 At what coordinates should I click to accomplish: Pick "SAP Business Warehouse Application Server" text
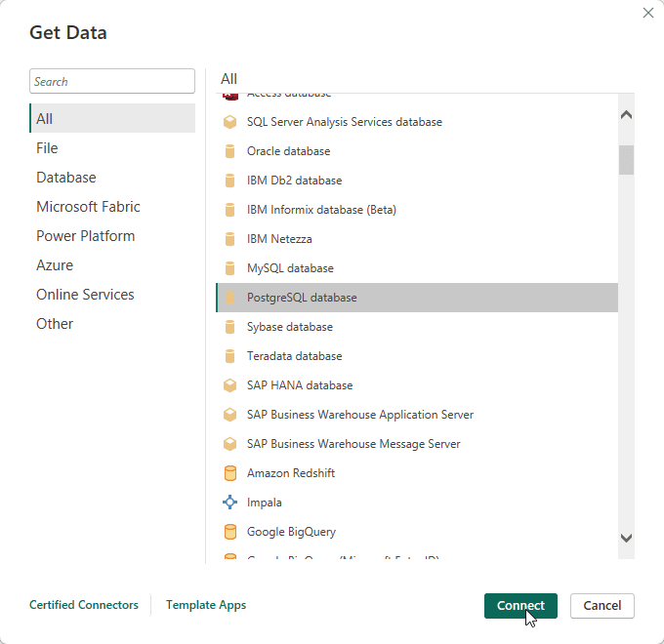[x=360, y=415]
